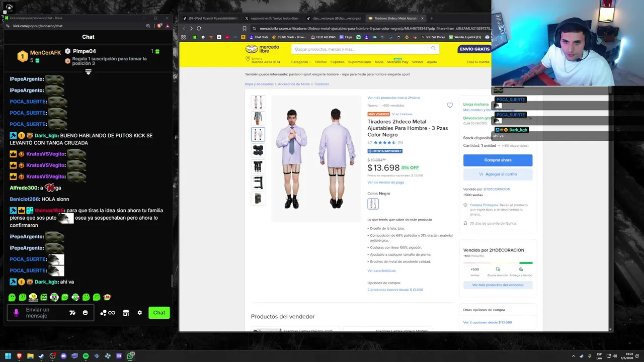Switch to the TikTok #pyf #parati tab
Screen dimensions: 644x362
click(211, 18)
